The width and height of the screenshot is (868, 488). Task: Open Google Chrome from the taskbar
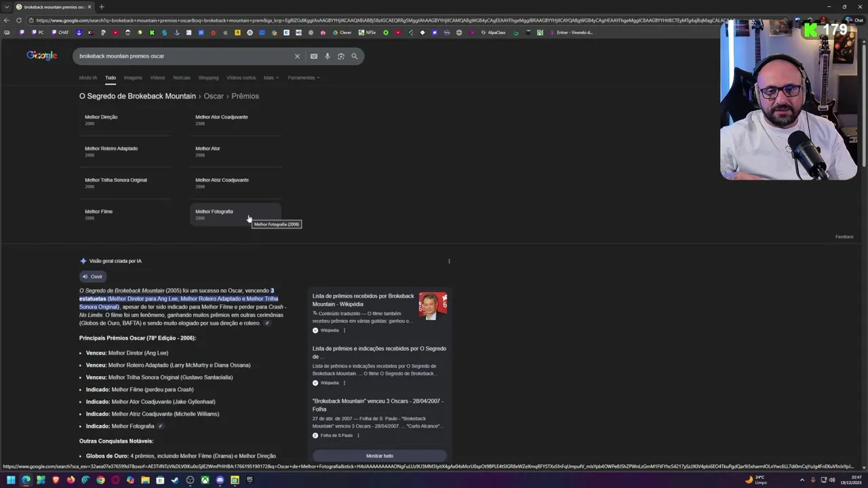100,480
